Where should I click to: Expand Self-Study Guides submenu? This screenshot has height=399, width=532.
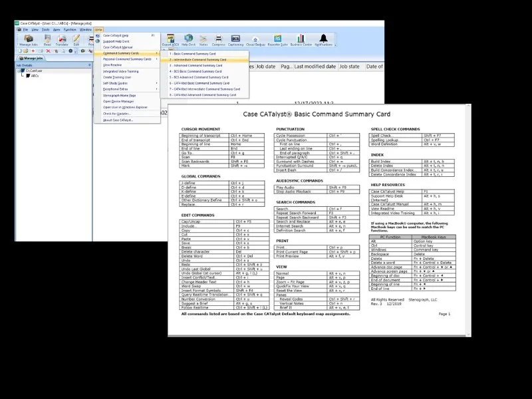[127, 83]
